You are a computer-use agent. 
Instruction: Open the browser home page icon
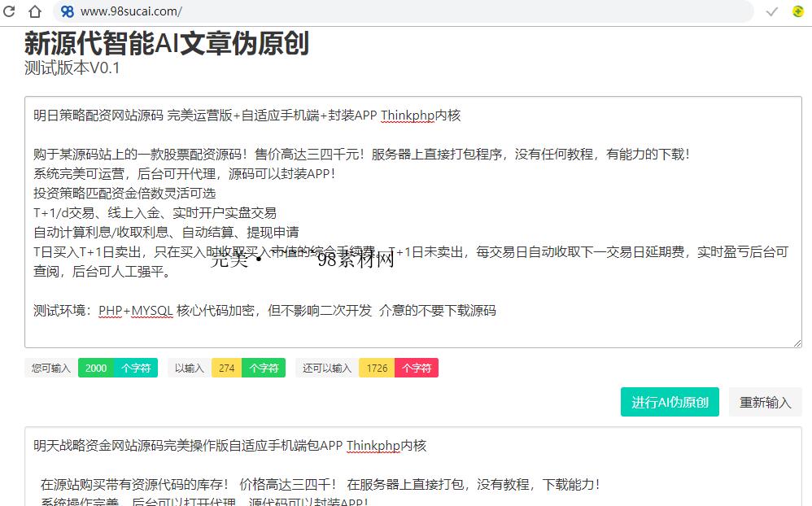click(34, 11)
